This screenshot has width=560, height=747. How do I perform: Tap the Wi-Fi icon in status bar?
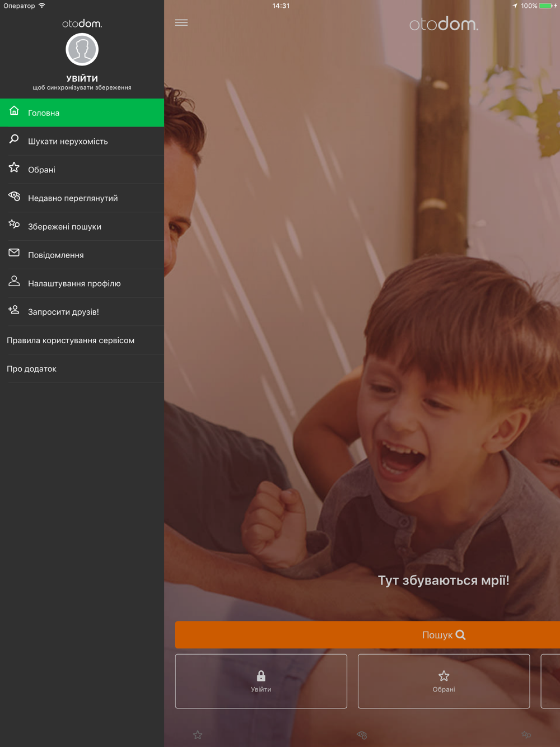click(x=42, y=6)
